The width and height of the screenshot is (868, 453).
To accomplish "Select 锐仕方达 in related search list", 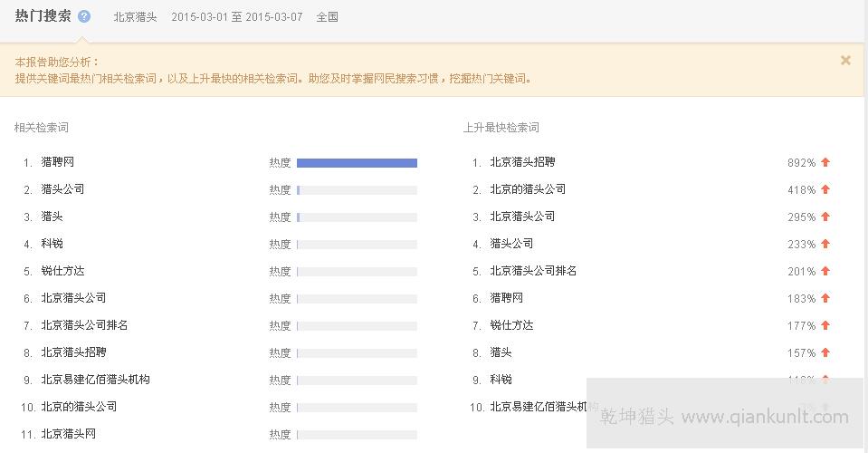I will pos(62,271).
